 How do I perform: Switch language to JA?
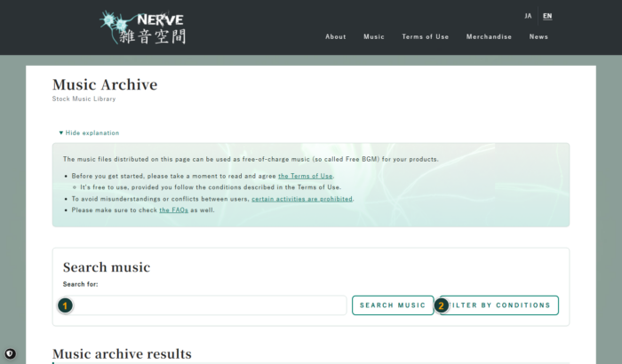(528, 16)
